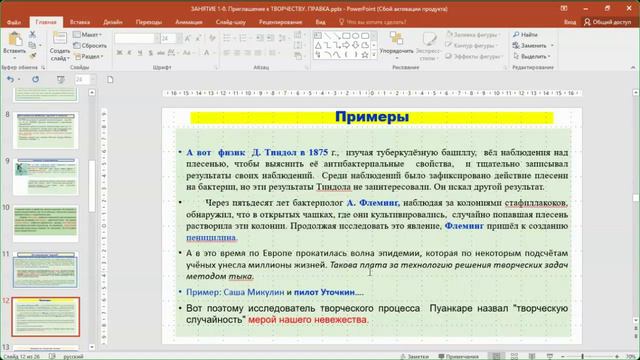Viewport: 640px width, 360px height.
Task: Click Контур фигуры shape outline button
Action: [x=472, y=45]
